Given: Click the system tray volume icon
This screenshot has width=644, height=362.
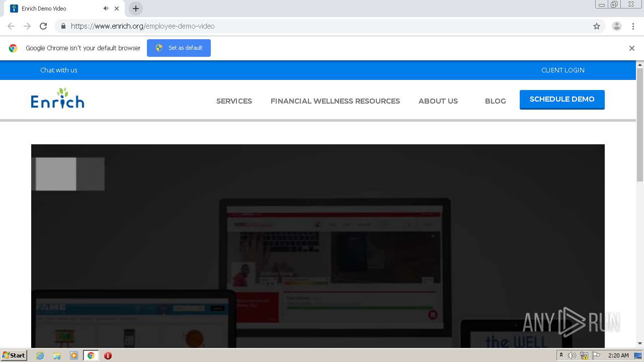Looking at the screenshot, I should coord(572,355).
